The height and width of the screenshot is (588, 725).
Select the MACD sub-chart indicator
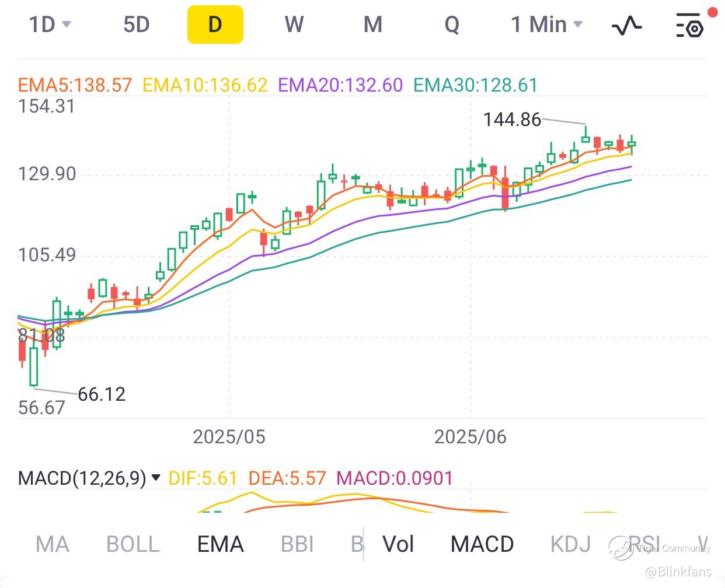click(x=482, y=544)
